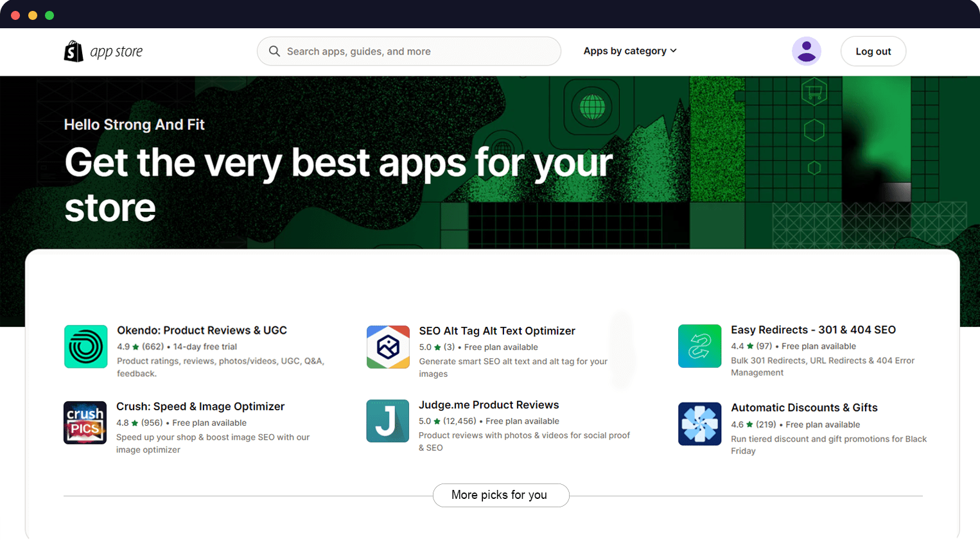Open the Easy Redirects app icon
Image resolution: width=980 pixels, height=540 pixels.
700,346
